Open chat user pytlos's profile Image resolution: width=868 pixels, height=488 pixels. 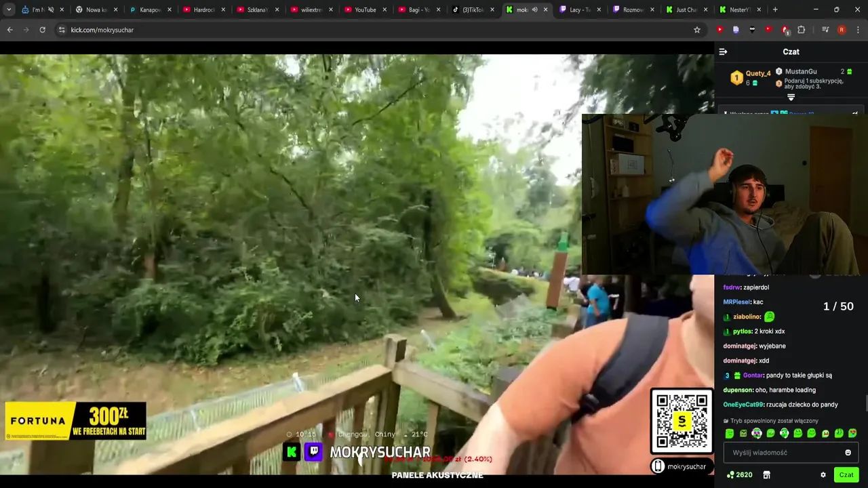[742, 331]
